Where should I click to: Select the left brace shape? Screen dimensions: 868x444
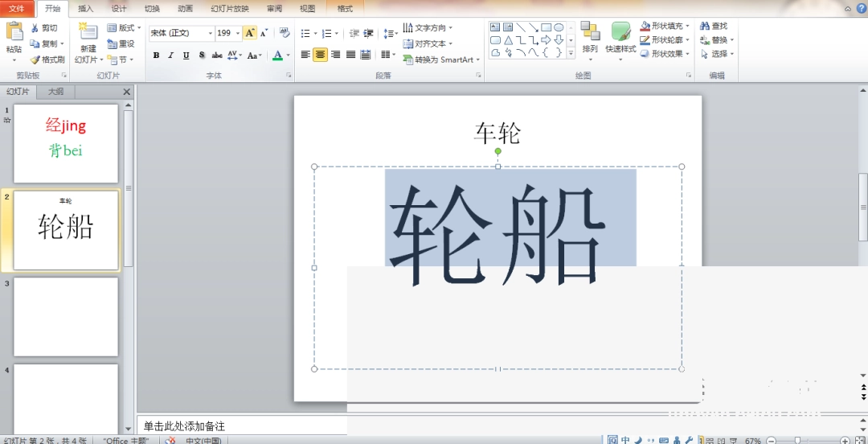click(546, 52)
